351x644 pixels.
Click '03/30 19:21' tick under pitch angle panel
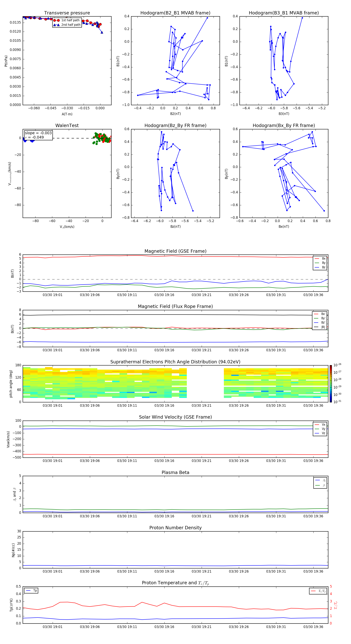(x=201, y=406)
